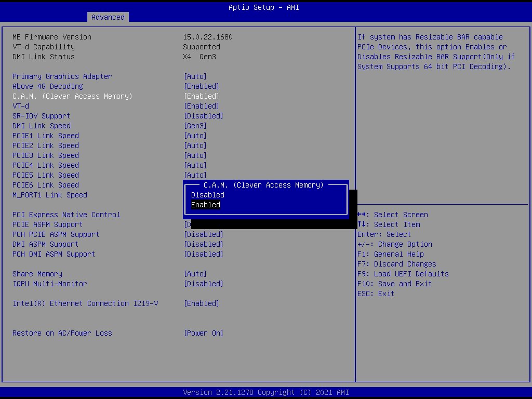Click the F10: Save and Exit hint
532x399 pixels.
click(x=394, y=284)
